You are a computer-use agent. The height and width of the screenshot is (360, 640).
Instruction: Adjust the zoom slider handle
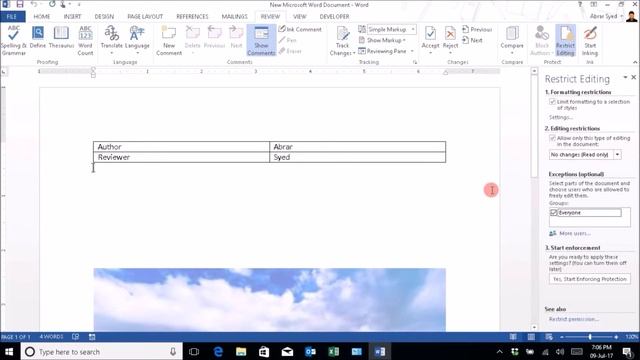[x=590, y=337]
